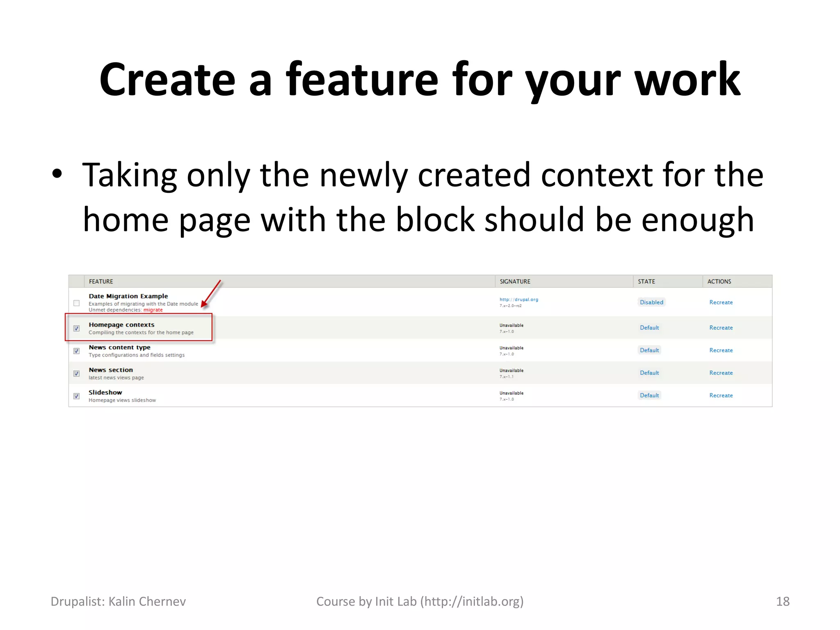840x630 pixels.
Task: Click 'Type configurations and fields settings' description
Action: tap(137, 355)
